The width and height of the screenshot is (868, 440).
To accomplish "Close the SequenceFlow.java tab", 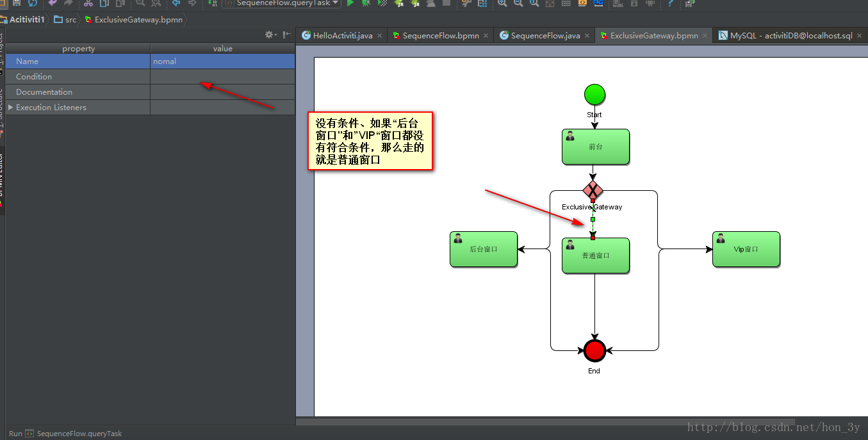I will pyautogui.click(x=587, y=36).
